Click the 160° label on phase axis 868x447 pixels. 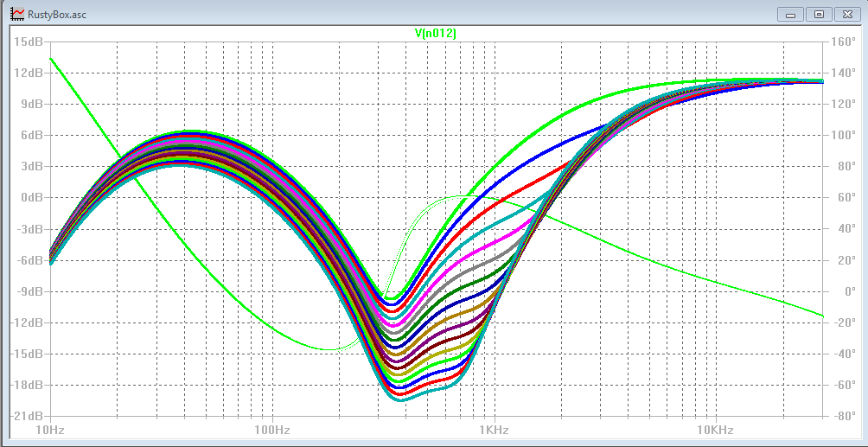click(843, 42)
